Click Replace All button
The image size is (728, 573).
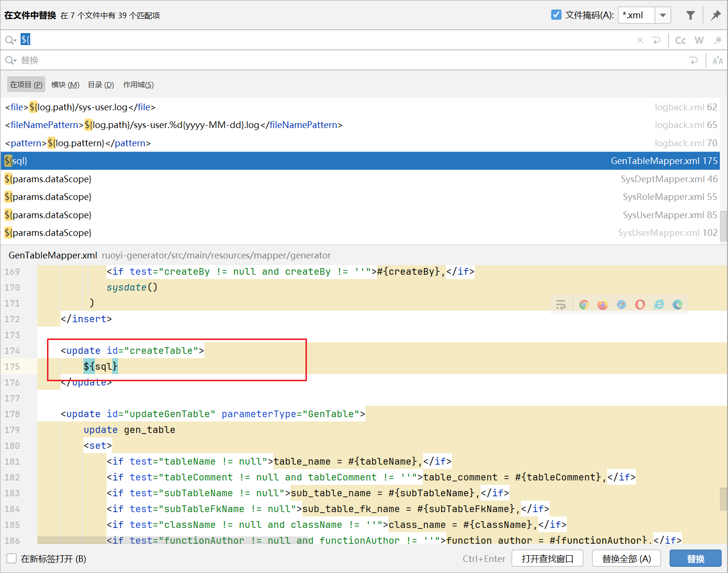tap(626, 559)
